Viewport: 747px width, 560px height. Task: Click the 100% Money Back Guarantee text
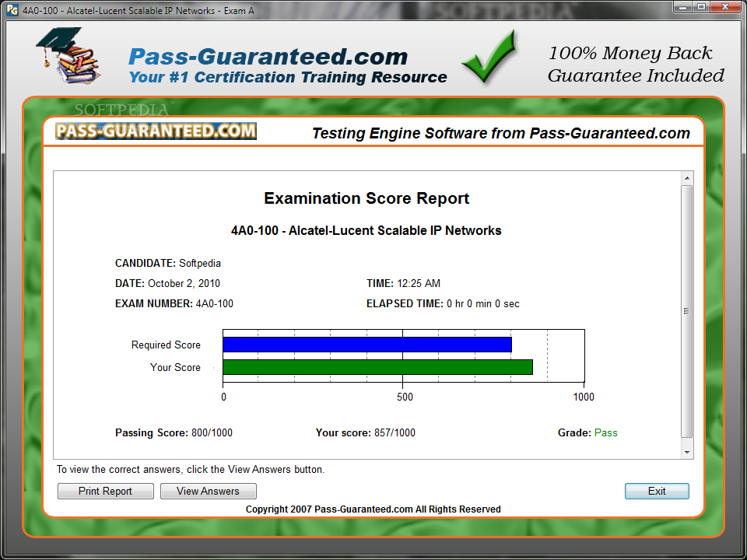(x=636, y=64)
